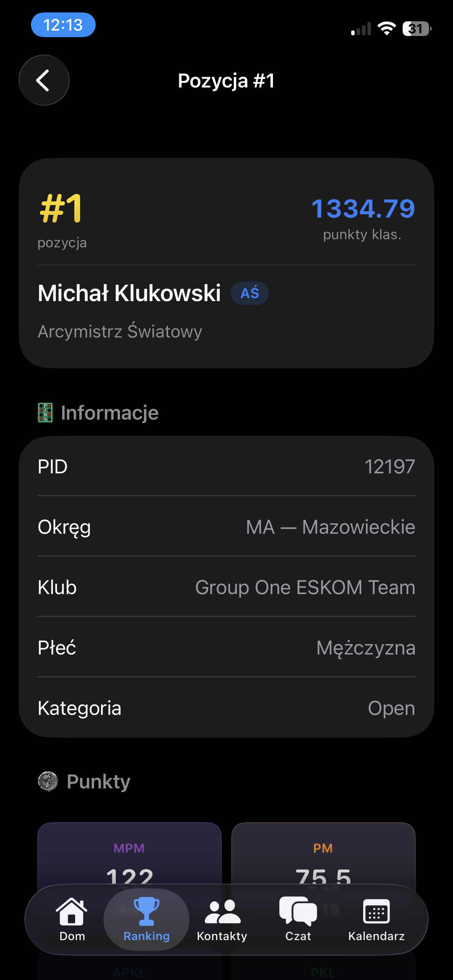The image size is (453, 980).
Task: Tap the 1334.79 classification points value
Action: coord(363,209)
